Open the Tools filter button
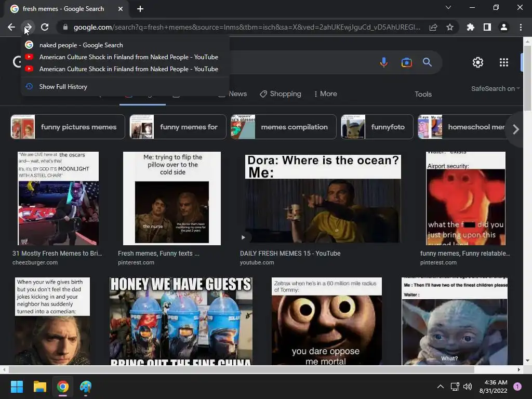Image resolution: width=532 pixels, height=399 pixels. point(423,95)
